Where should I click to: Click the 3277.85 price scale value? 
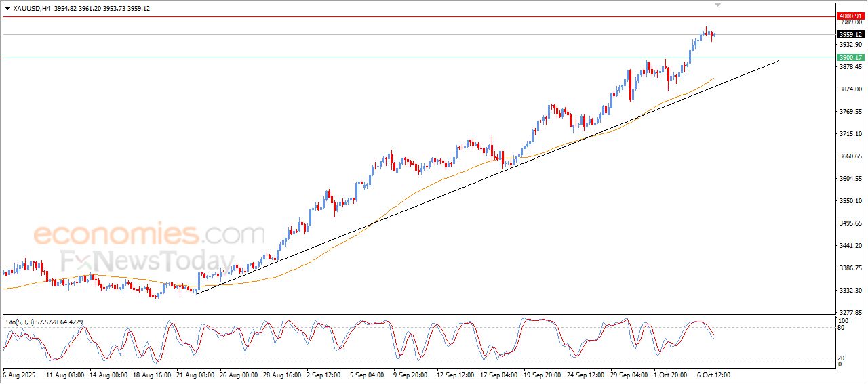coord(850,313)
